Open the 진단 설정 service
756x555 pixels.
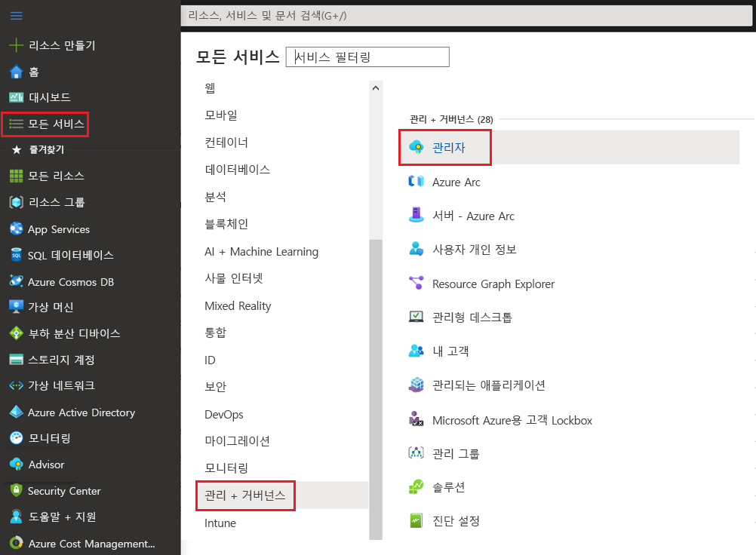[456, 521]
